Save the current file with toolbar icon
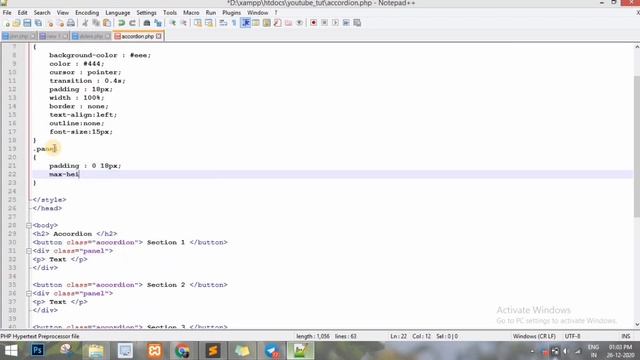The height and width of the screenshot is (360, 640). pos(27,23)
